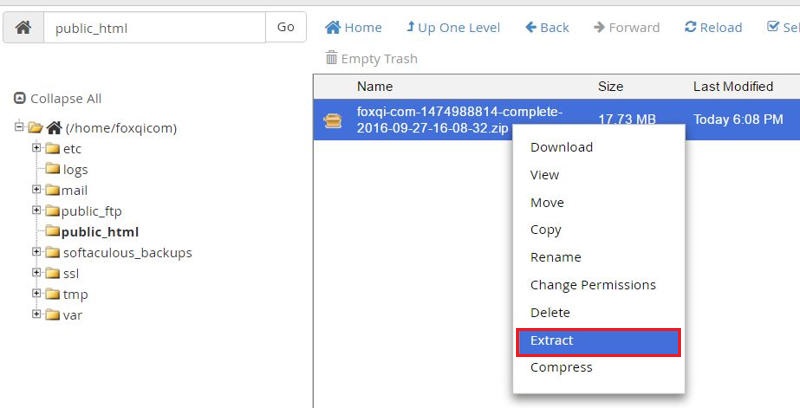Open the logs folder in the tree
Viewport: 800px width, 408px height.
pyautogui.click(x=75, y=170)
